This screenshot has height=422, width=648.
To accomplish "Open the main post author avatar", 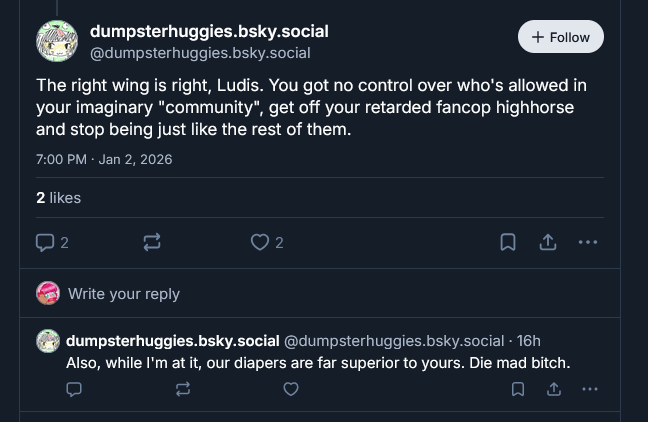I will tap(57, 41).
